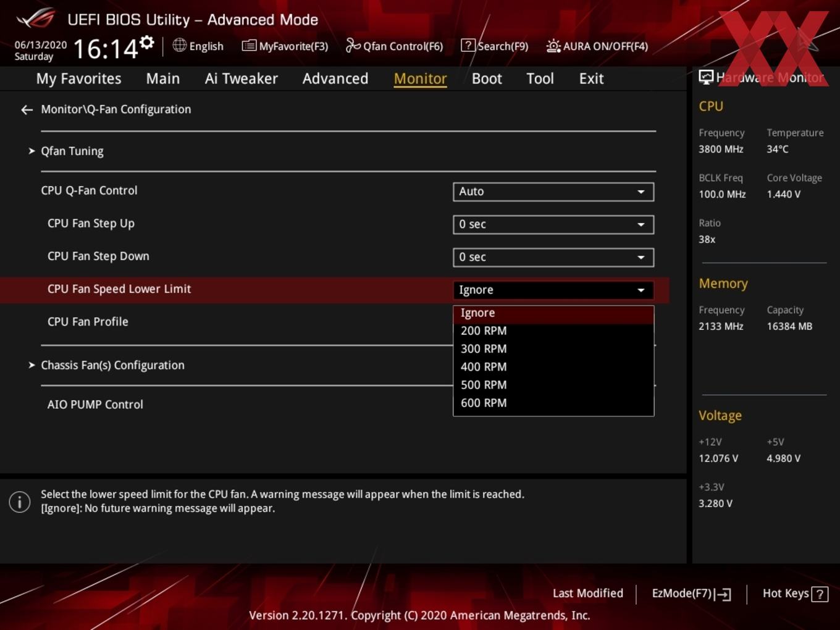This screenshot has width=840, height=630.
Task: Switch to the Main tab
Action: 163,78
